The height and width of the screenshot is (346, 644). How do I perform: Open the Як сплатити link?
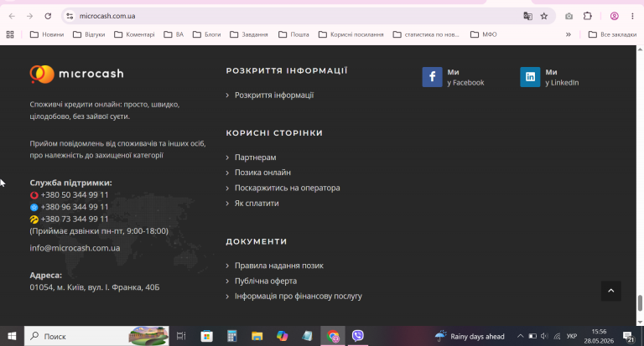[257, 204]
